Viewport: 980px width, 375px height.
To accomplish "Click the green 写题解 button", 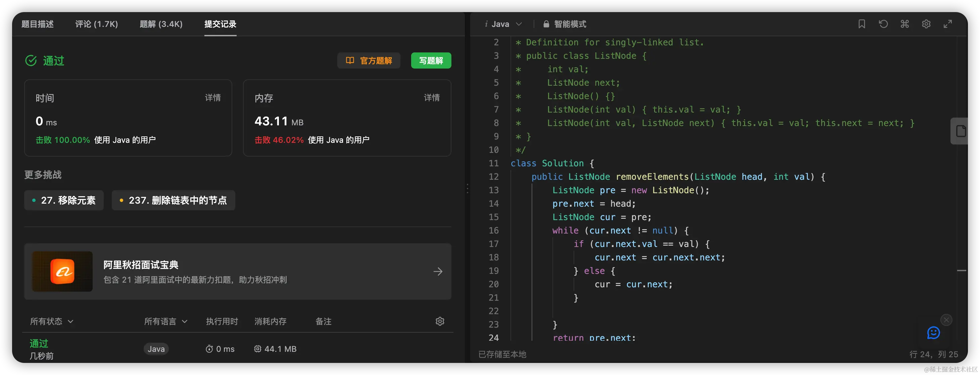I will (x=431, y=60).
